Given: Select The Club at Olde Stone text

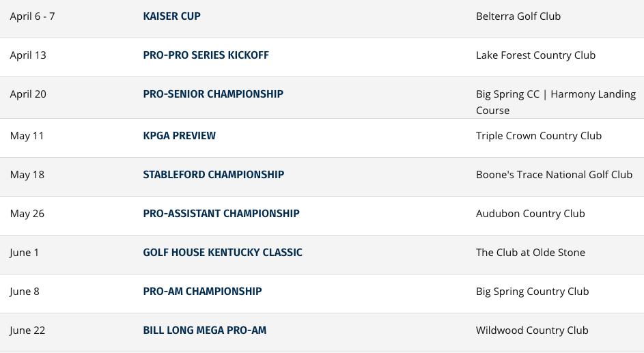Looking at the screenshot, I should click(x=531, y=253).
